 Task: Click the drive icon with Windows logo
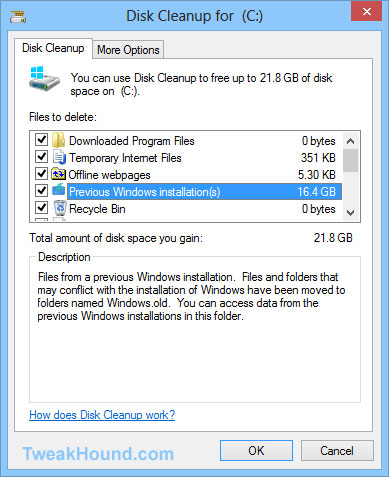pos(44,80)
